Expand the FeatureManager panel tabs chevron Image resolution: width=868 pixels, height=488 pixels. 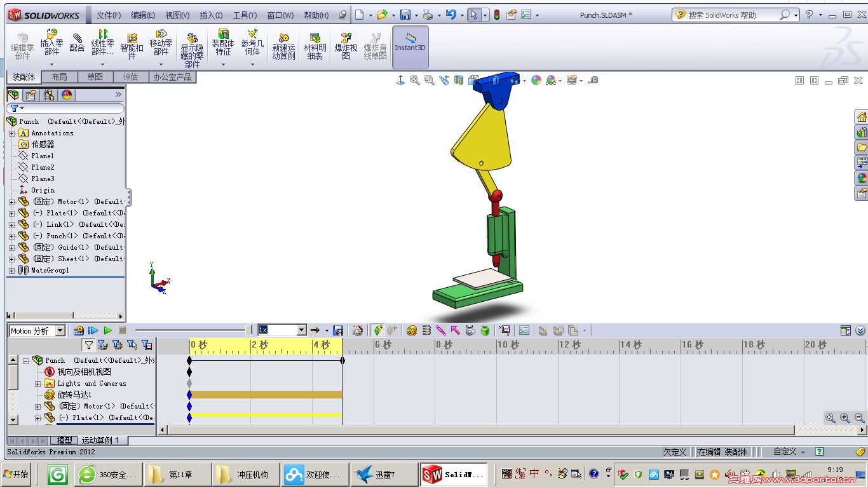click(x=118, y=95)
